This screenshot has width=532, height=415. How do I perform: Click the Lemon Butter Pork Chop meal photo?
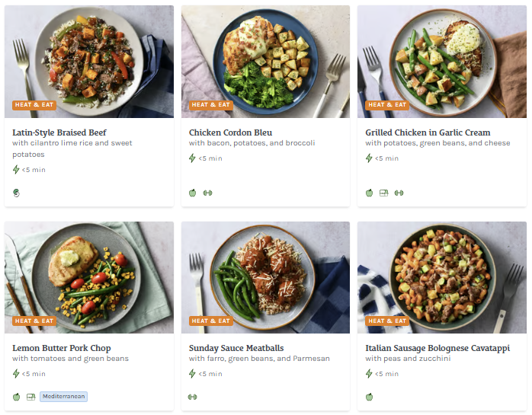pos(89,274)
